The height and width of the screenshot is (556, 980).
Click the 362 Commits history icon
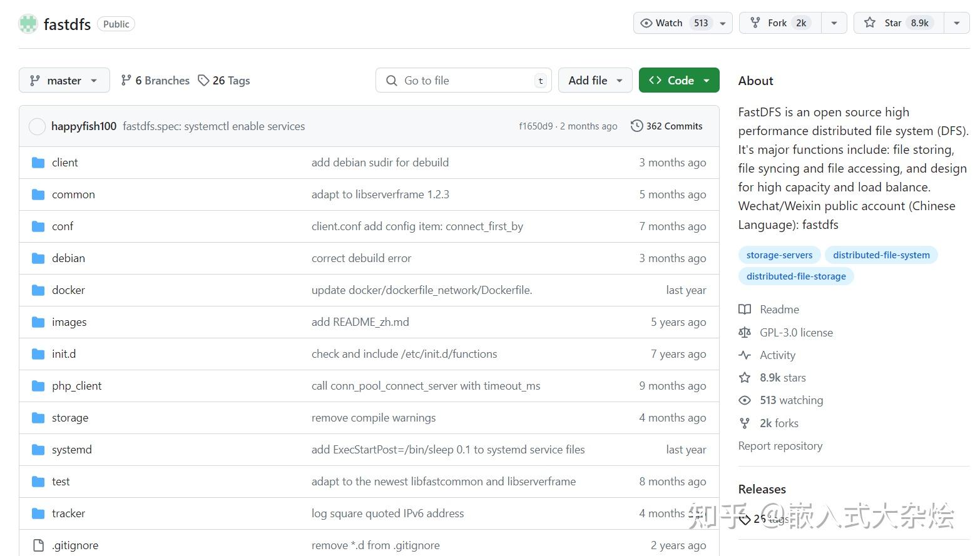coord(636,126)
